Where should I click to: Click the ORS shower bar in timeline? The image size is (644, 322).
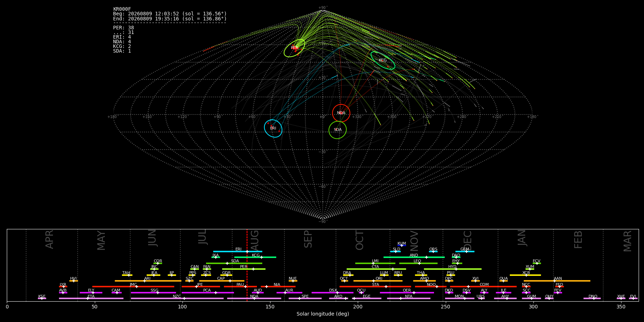coord(433,252)
